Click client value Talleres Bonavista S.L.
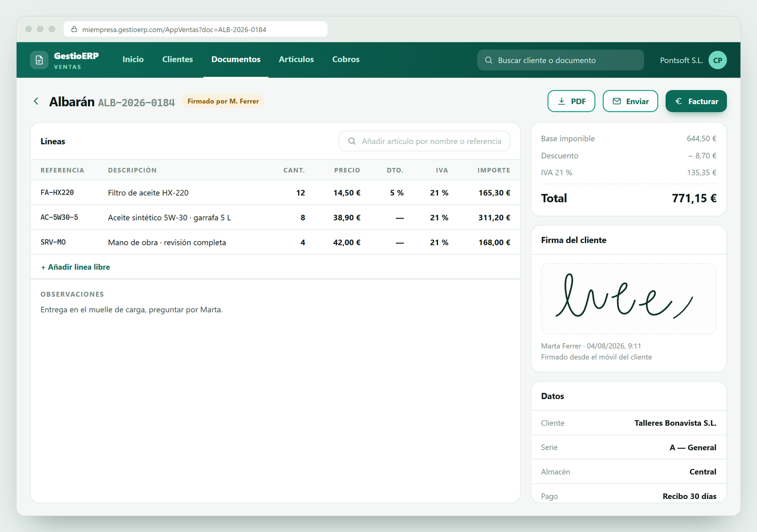Viewport: 757px width, 532px height. (x=675, y=423)
